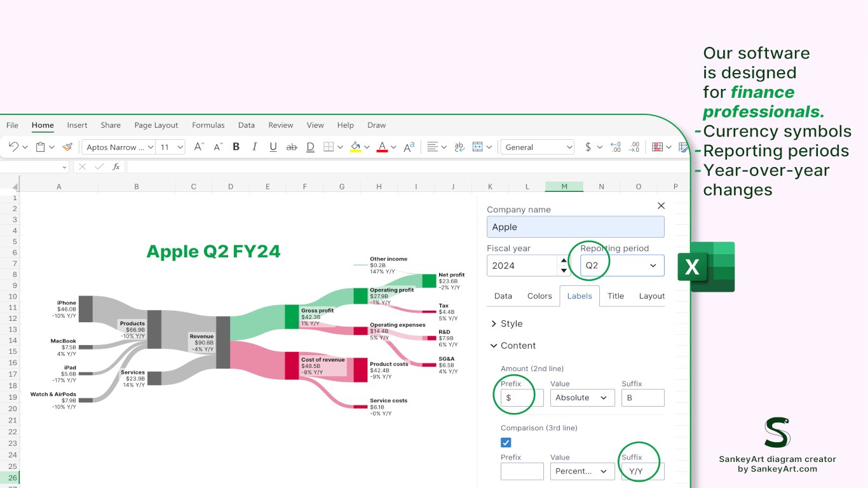Image resolution: width=868 pixels, height=488 pixels.
Task: Switch to the Draw ribbon tab
Action: tap(377, 125)
